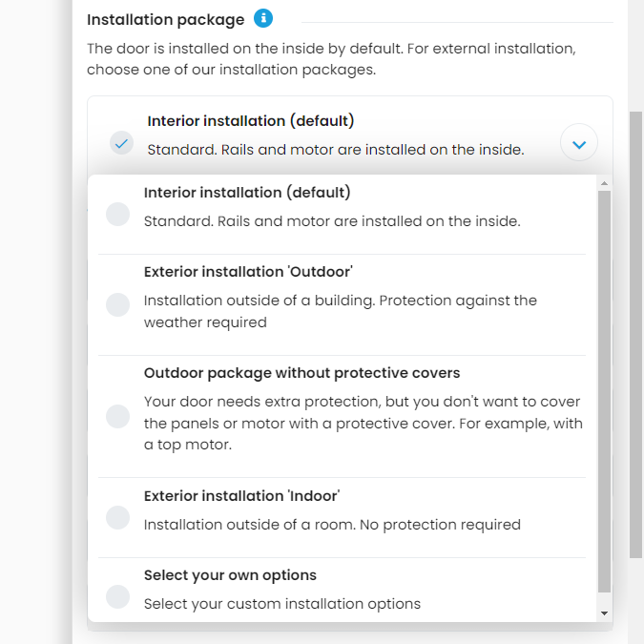This screenshot has width=644, height=644.
Task: Click the "Exterior installation 'Indoor'" option title
Action: 241,496
